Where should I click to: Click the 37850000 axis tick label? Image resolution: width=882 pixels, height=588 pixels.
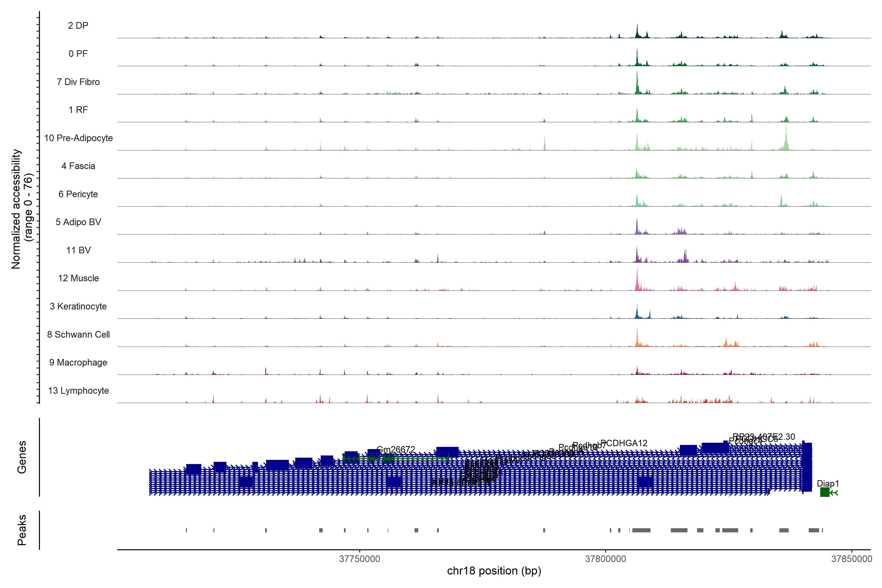(851, 559)
